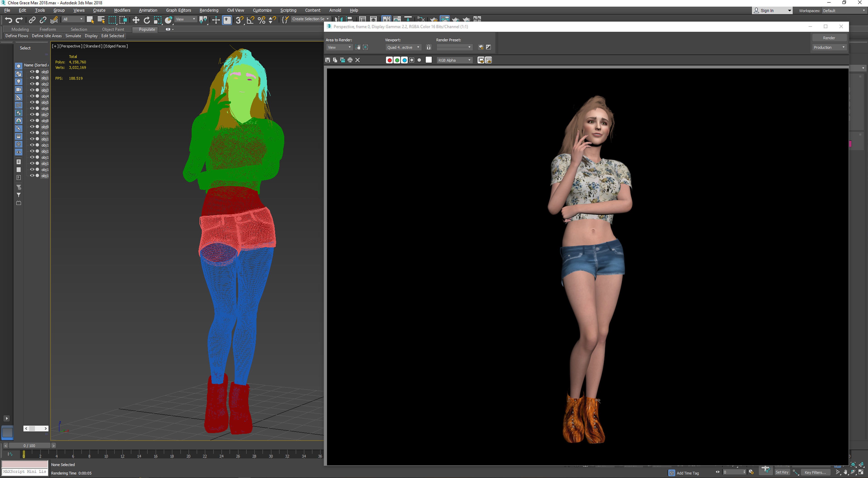Choose the Rectangular Selection Region tool
Viewport: 868px width, 478px height.
point(112,20)
